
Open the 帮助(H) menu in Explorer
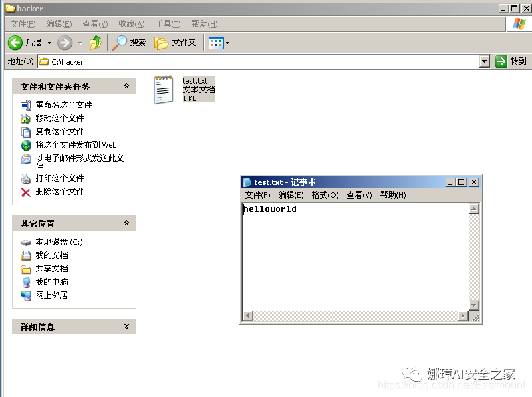[x=205, y=24]
